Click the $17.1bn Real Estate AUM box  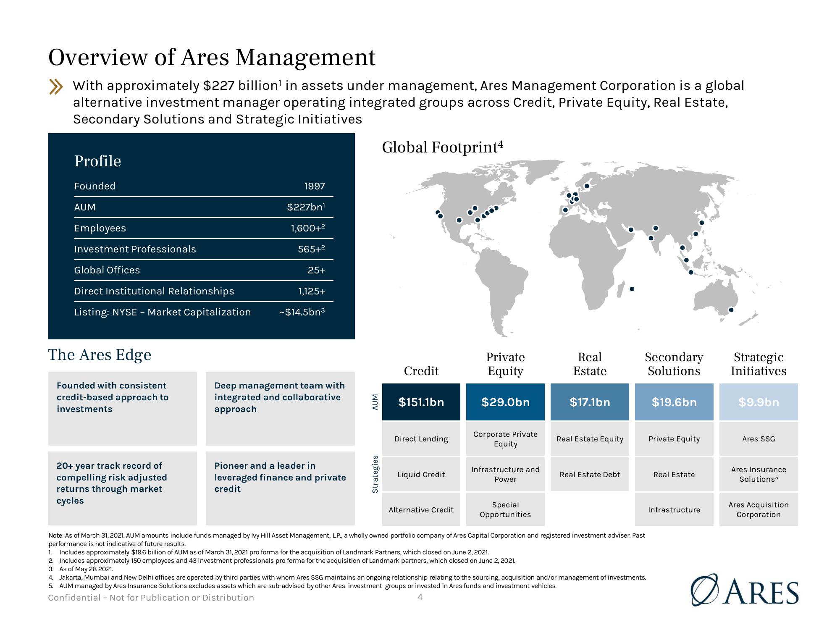[x=590, y=402]
